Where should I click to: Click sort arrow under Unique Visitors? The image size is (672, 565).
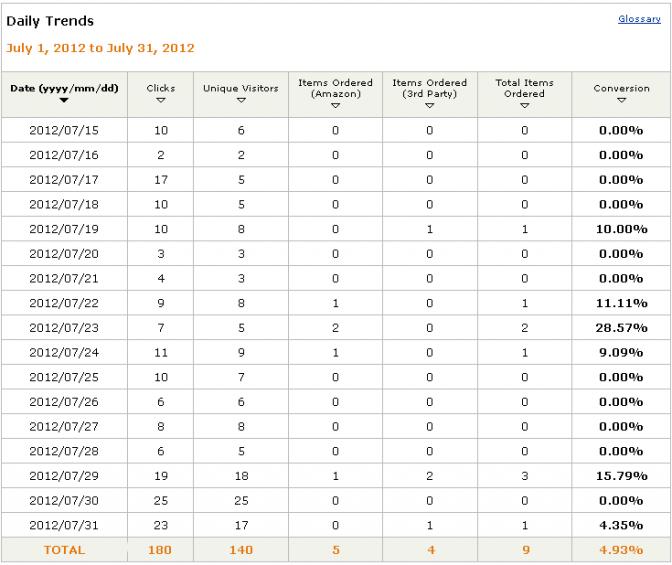tap(241, 100)
